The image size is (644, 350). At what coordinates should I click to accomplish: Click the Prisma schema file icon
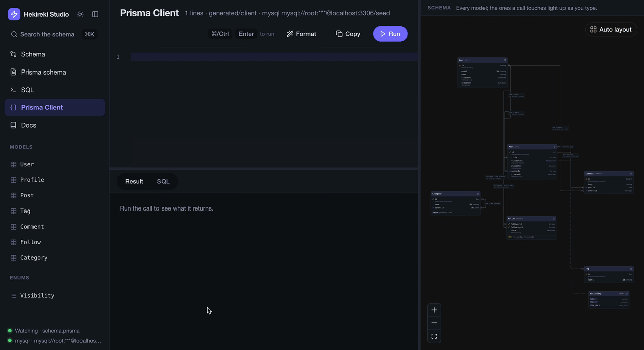tap(14, 72)
